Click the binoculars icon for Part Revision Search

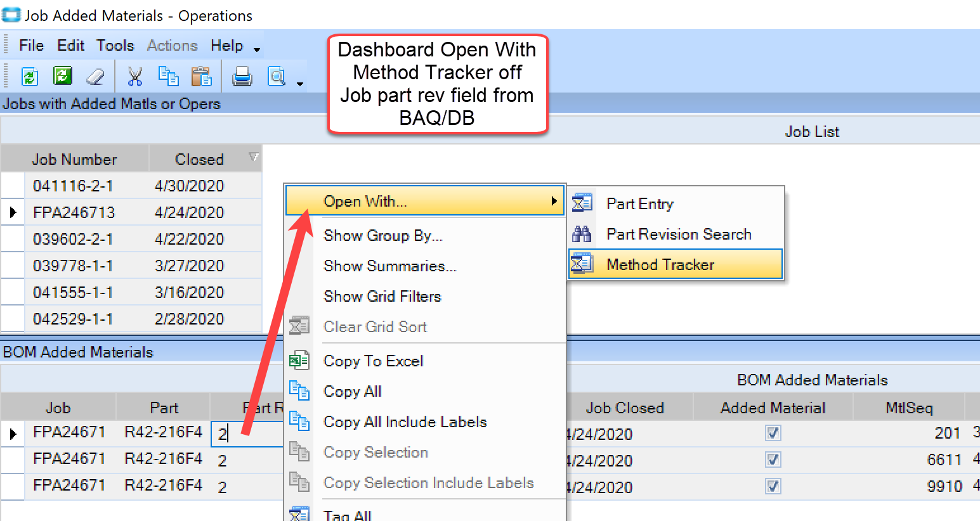click(x=582, y=234)
